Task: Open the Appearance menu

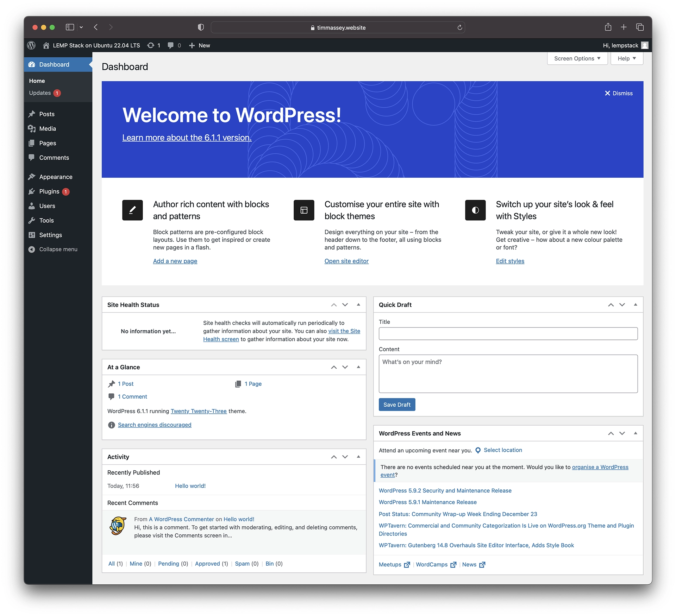Action: tap(58, 177)
